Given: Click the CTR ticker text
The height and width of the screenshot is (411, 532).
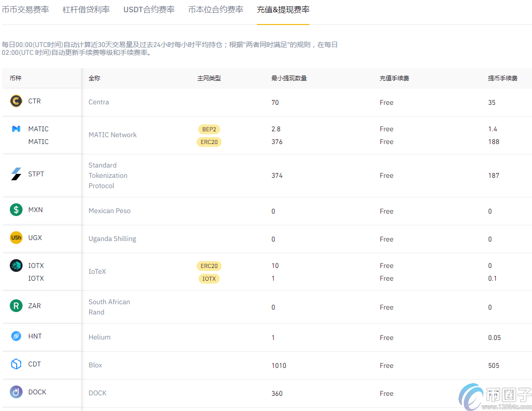Looking at the screenshot, I should tap(34, 101).
